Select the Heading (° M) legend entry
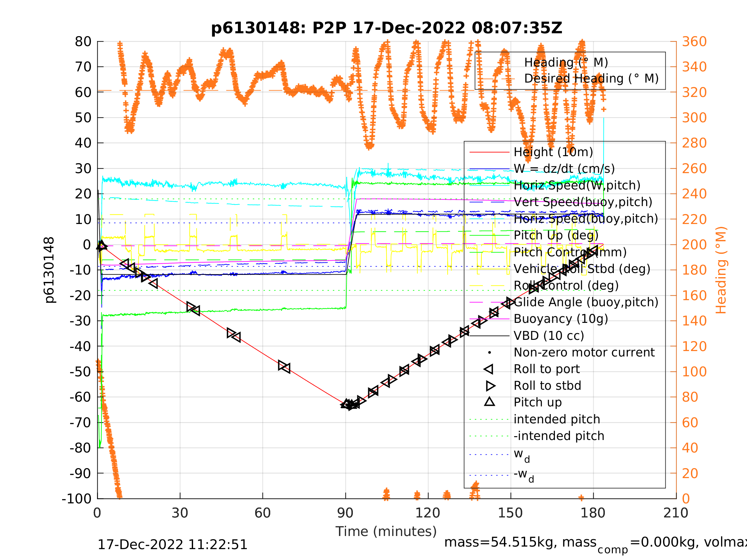The width and height of the screenshot is (747, 560). click(566, 62)
